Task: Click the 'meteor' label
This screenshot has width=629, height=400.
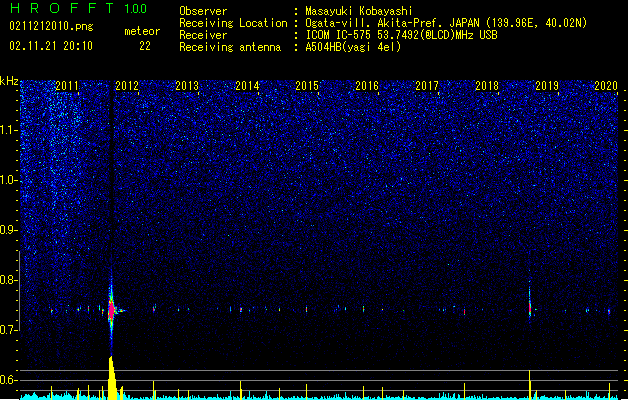Action: pos(142,31)
